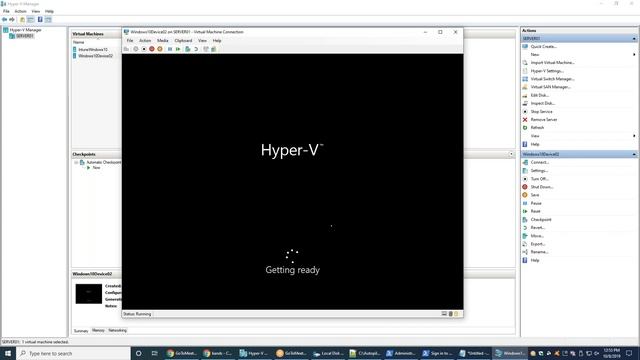Open Action menu in Virtual Machine Connection
This screenshot has height=360, width=640.
[145, 41]
